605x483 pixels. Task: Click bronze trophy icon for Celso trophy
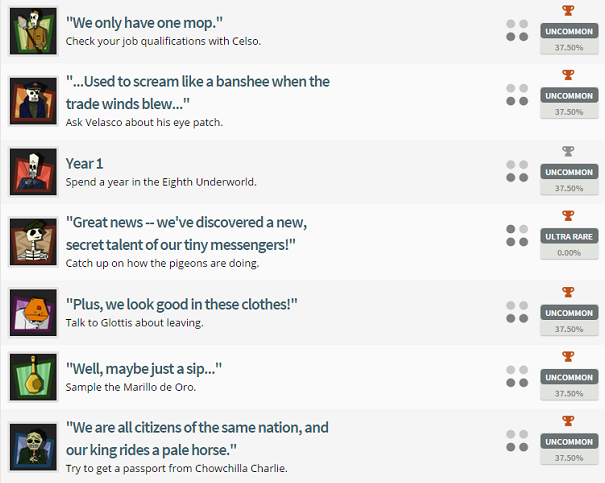569,11
